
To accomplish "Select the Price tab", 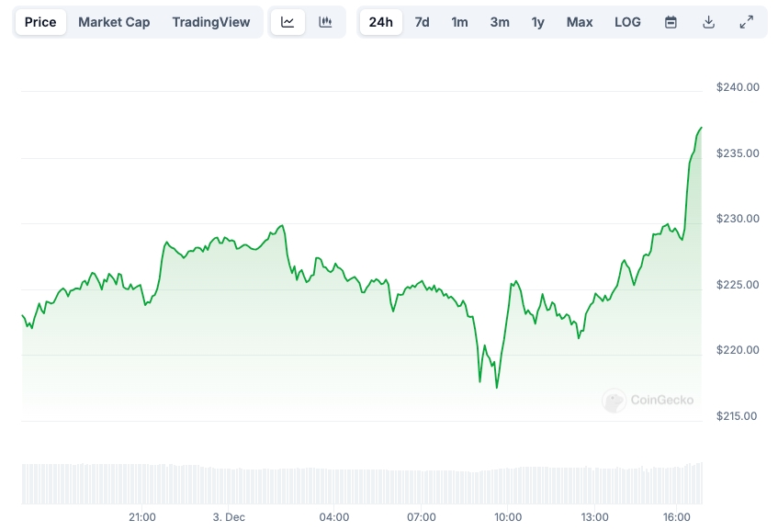I will [40, 22].
